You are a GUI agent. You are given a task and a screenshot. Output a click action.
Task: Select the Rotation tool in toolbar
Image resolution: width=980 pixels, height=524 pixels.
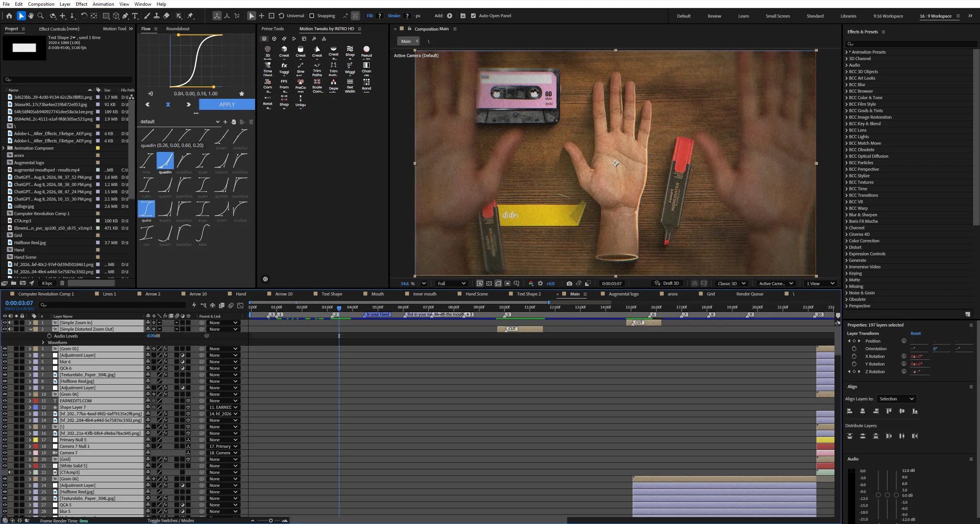pos(84,16)
